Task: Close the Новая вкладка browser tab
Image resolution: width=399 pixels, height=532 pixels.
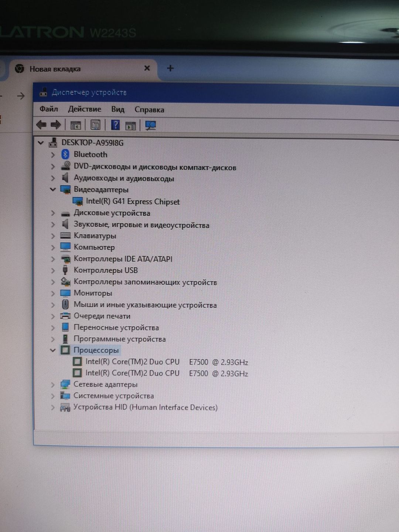Action: [147, 68]
